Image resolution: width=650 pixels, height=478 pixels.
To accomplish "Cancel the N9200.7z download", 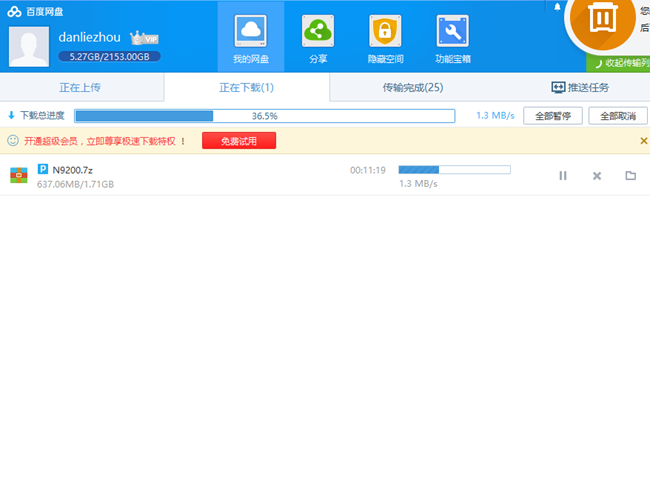I will [597, 176].
